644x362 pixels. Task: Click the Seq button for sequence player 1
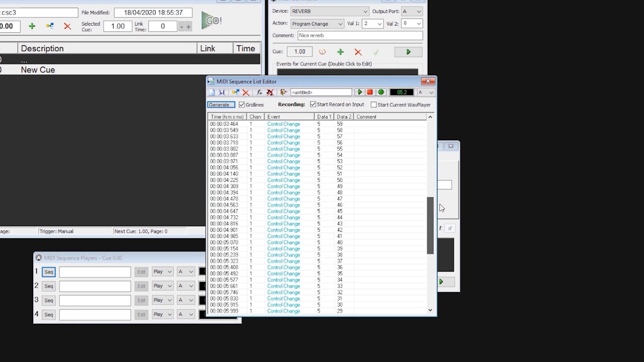48,272
